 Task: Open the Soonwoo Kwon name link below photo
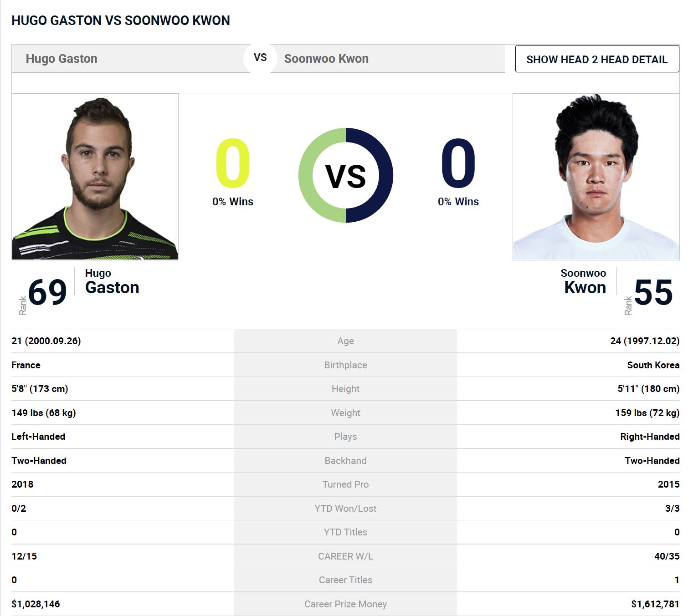[x=583, y=282]
